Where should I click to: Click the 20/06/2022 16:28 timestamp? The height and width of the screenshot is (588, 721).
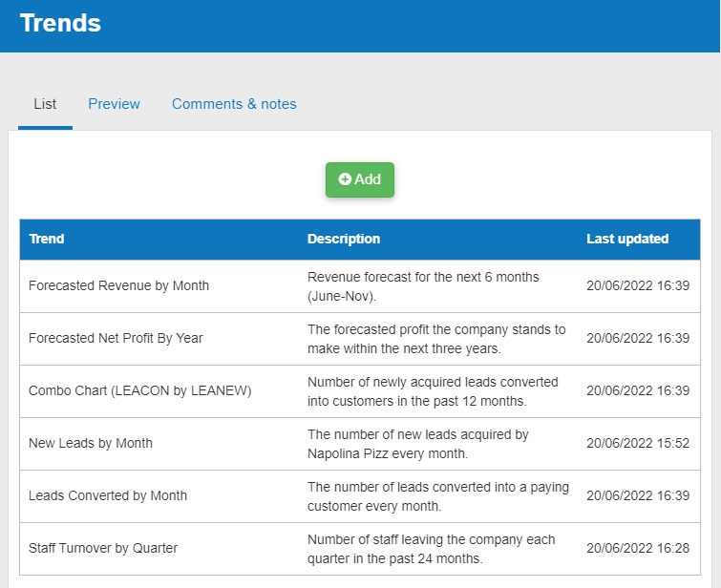(638, 548)
